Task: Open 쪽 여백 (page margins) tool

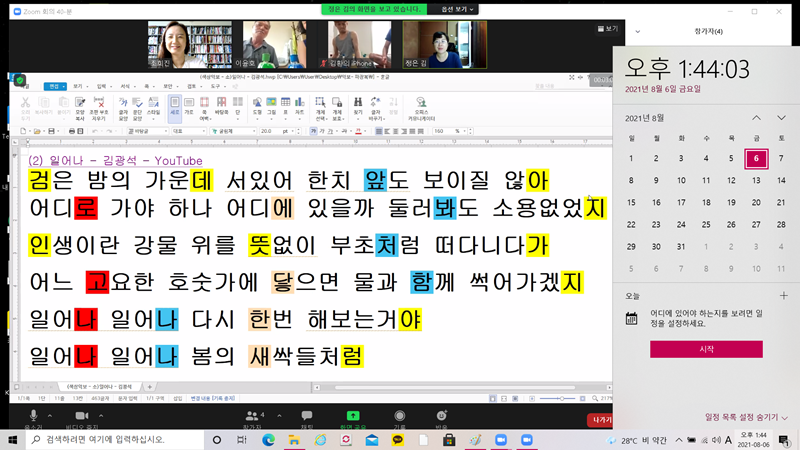Action: pyautogui.click(x=205, y=108)
